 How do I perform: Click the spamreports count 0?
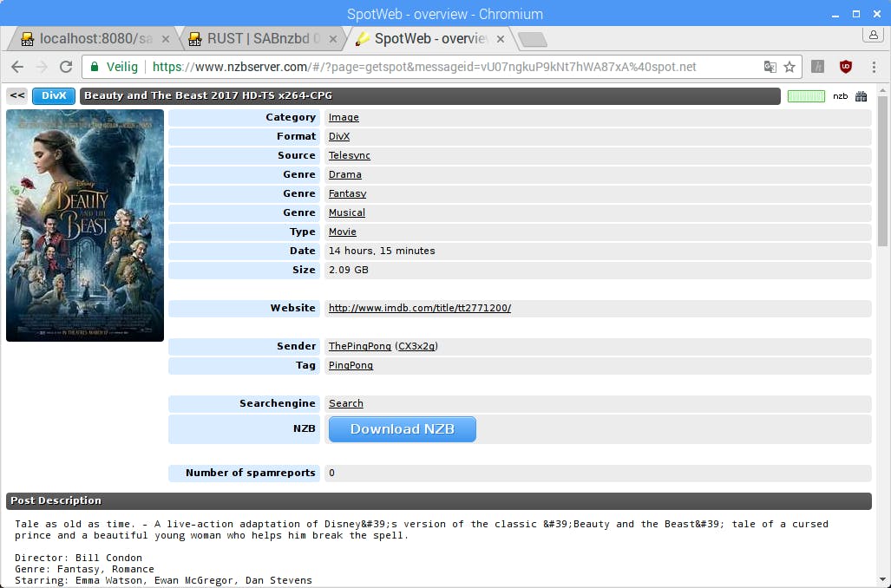[x=332, y=473]
